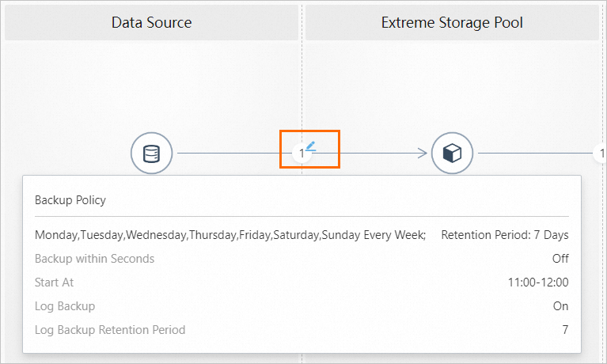Select the Data Source column header

point(151,23)
